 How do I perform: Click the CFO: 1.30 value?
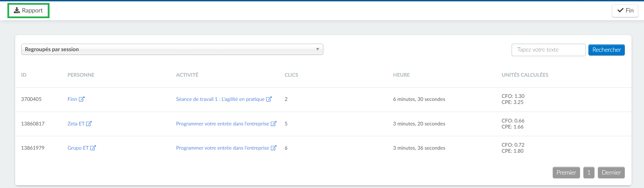[513, 96]
